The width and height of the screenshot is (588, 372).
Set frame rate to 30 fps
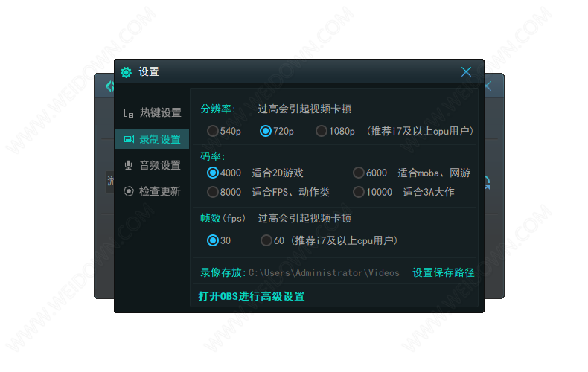coord(213,240)
